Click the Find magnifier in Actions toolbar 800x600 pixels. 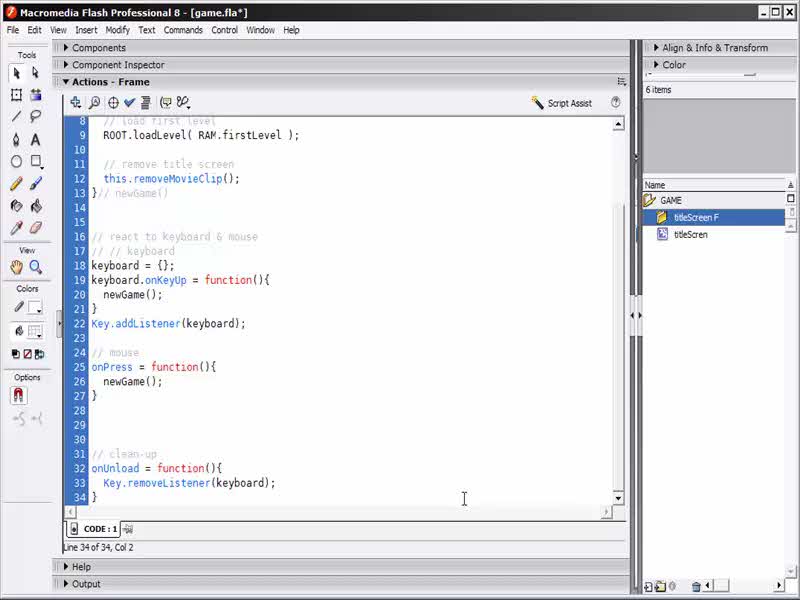94,102
